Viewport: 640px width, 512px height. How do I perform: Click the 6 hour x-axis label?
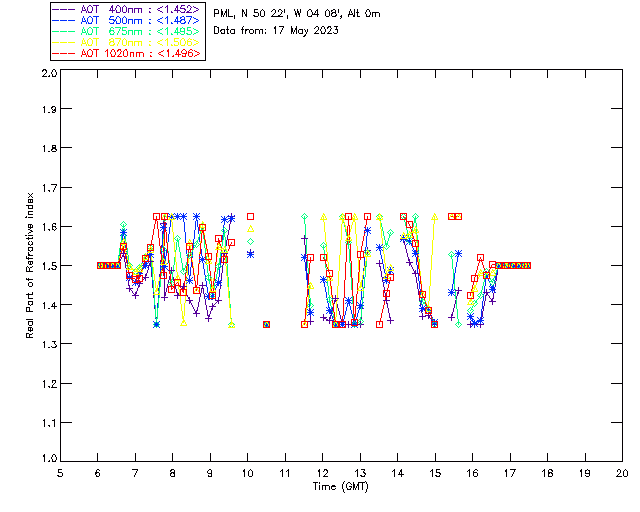point(98,473)
